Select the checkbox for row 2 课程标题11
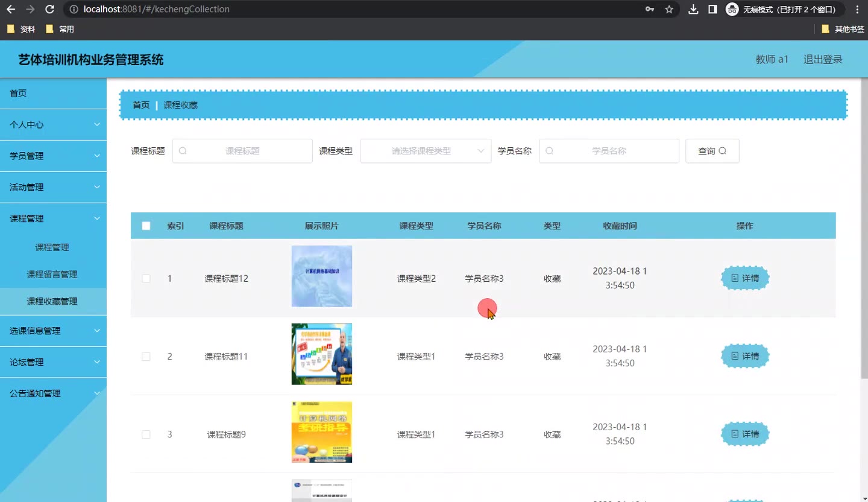Image resolution: width=868 pixels, height=502 pixels. click(x=146, y=357)
